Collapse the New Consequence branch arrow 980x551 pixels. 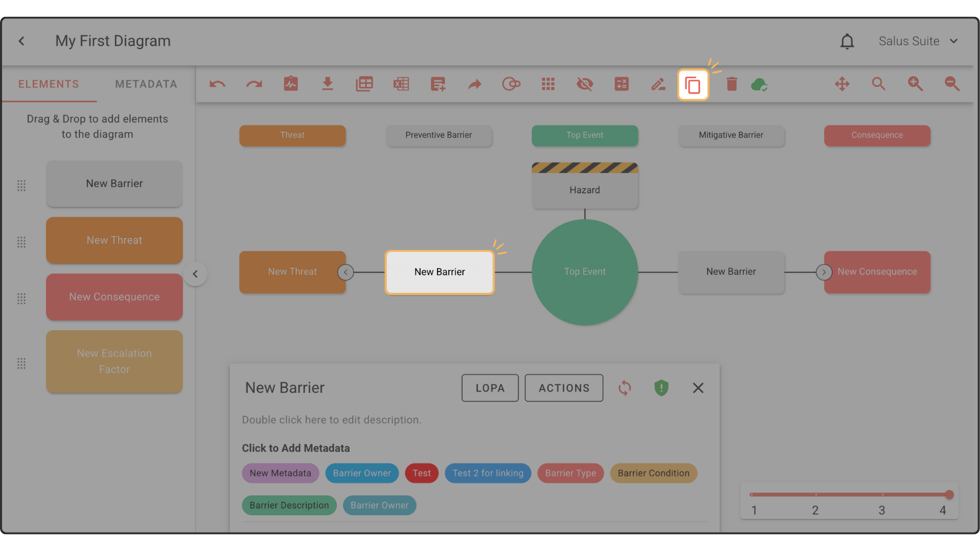point(824,272)
